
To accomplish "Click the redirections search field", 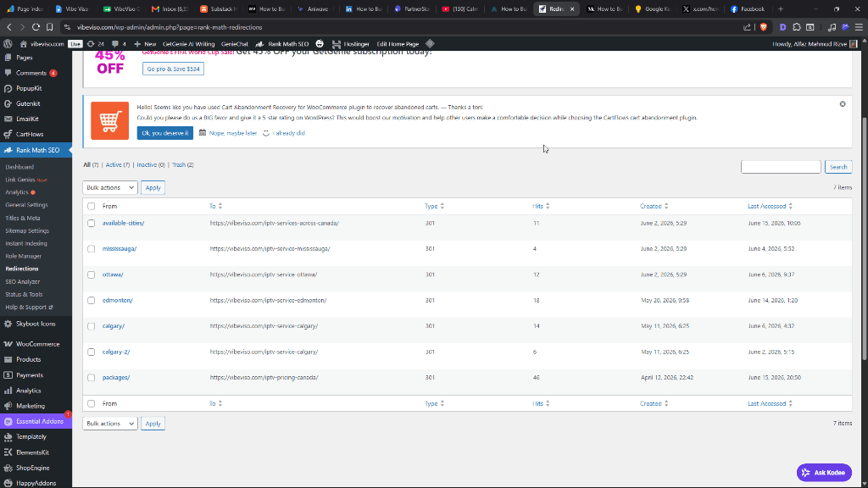I will pos(781,167).
